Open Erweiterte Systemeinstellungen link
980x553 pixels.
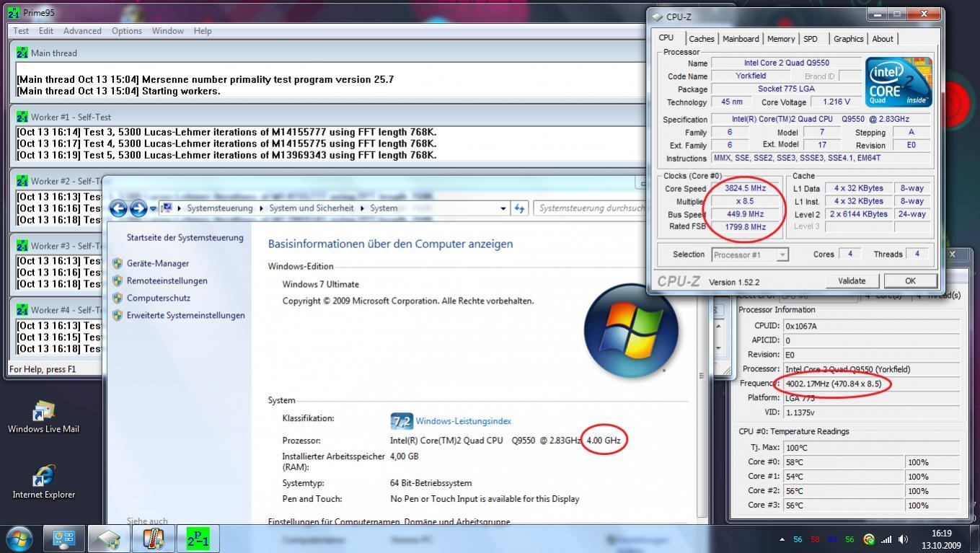[186, 316]
